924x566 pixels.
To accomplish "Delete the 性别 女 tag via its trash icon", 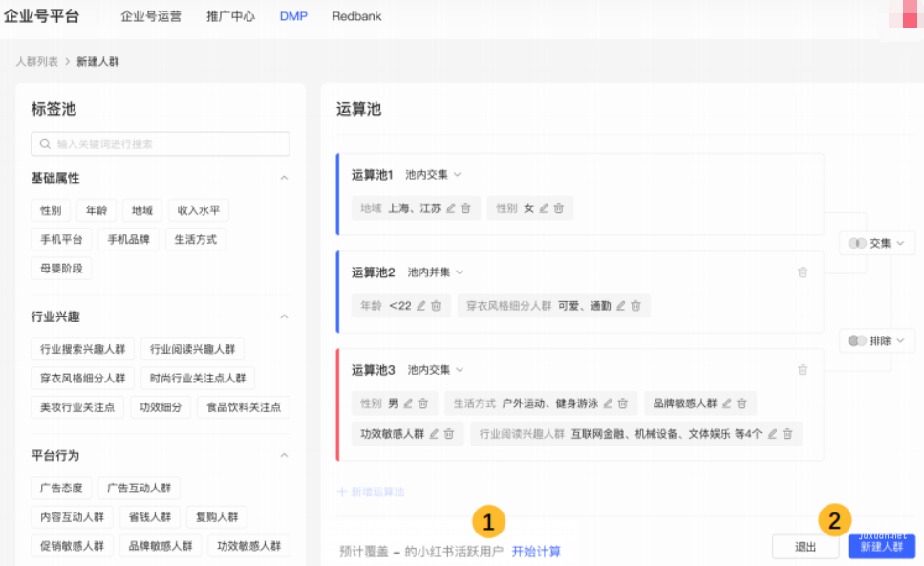I will pyautogui.click(x=559, y=208).
